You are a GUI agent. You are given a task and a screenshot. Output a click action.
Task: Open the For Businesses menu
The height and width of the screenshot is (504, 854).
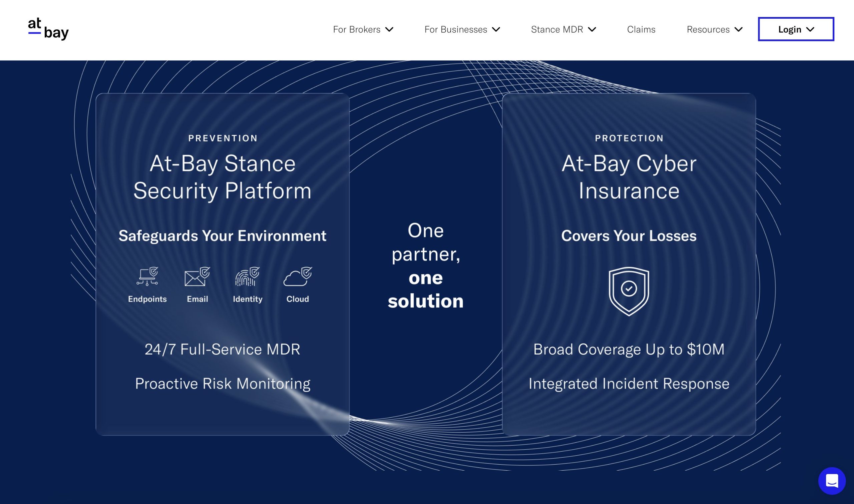pos(462,30)
